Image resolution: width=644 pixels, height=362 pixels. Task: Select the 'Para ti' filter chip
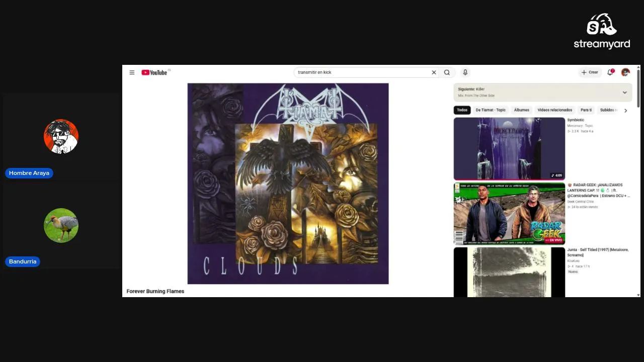pos(586,110)
